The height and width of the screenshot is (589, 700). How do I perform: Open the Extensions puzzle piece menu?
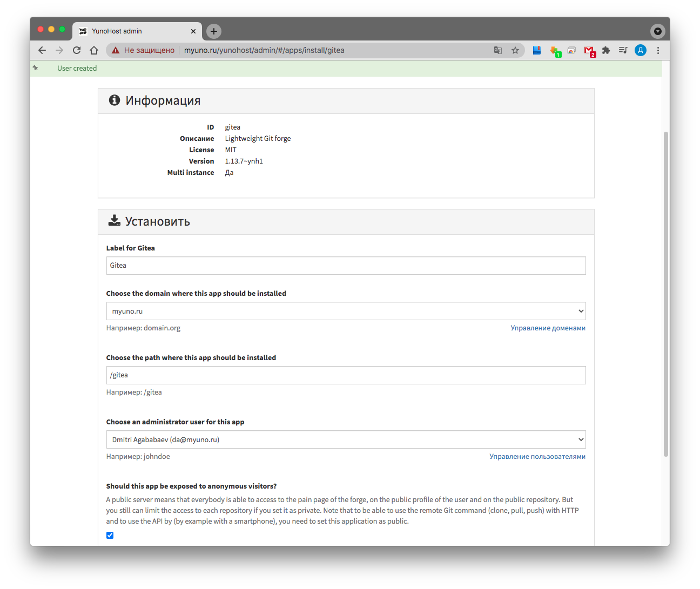(606, 50)
